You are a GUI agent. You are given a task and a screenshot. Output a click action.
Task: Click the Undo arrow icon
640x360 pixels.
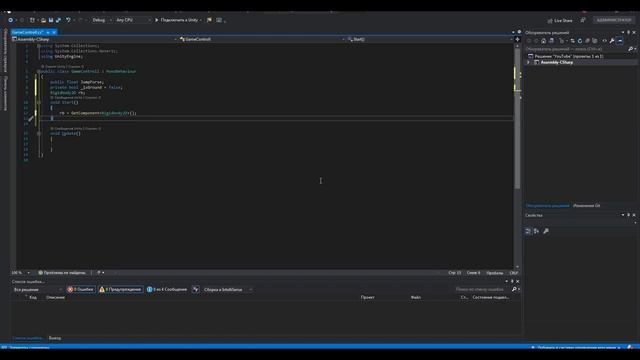pos(68,20)
